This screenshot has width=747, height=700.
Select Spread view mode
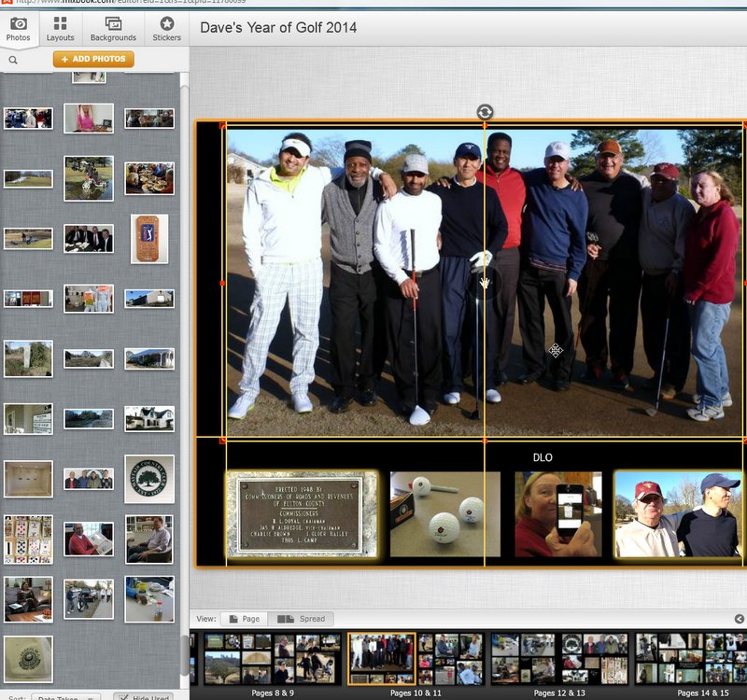click(301, 619)
